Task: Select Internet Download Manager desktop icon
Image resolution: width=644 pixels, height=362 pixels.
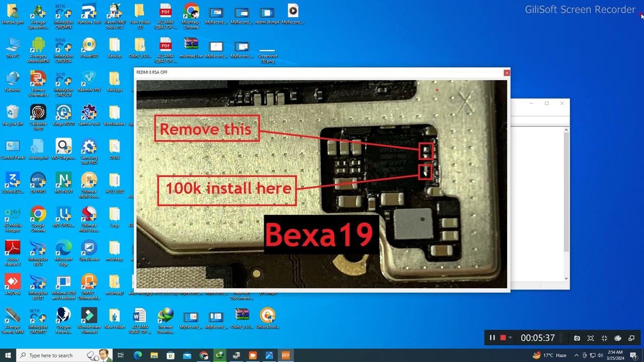Action: coord(166,321)
